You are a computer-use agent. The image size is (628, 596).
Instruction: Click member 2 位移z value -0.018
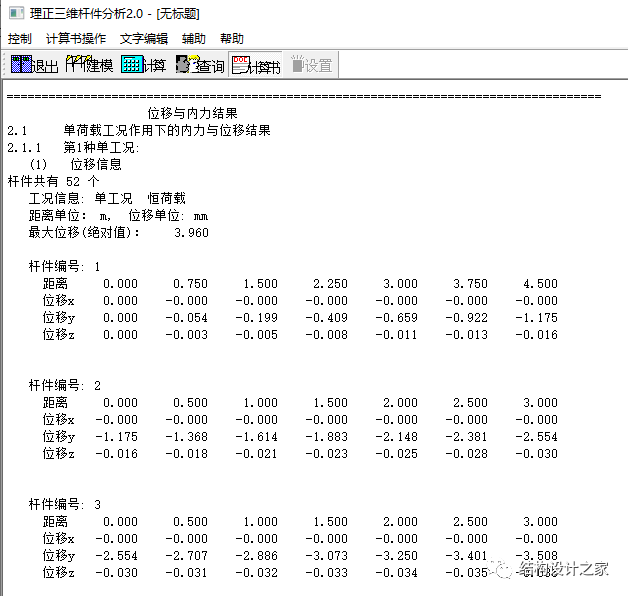[x=187, y=453]
